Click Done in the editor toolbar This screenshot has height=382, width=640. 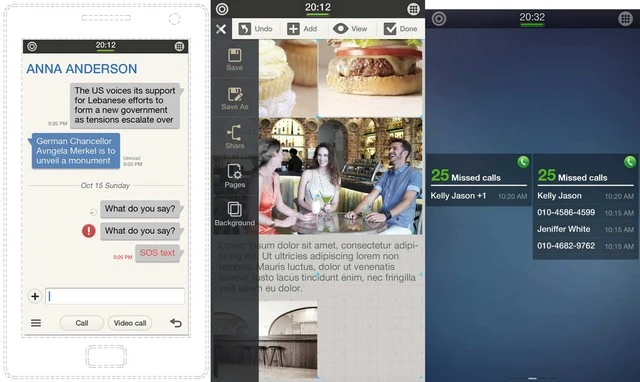coord(400,29)
